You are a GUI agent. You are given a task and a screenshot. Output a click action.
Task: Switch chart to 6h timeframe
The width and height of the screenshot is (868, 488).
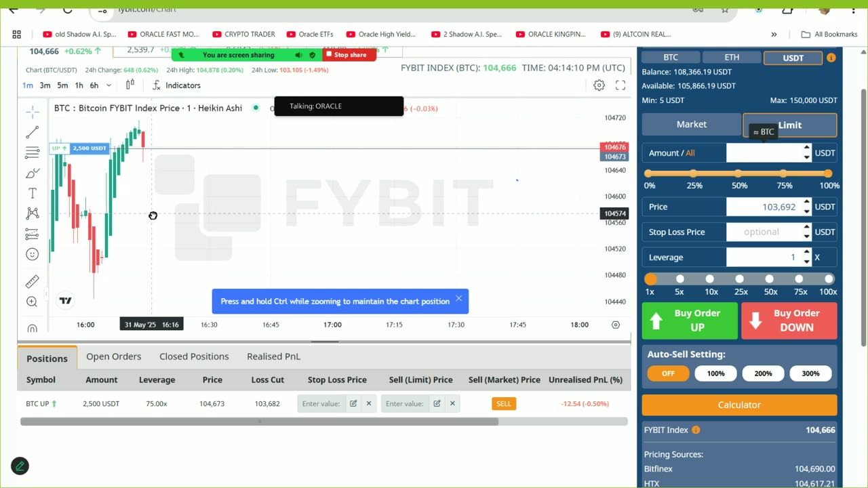click(94, 85)
